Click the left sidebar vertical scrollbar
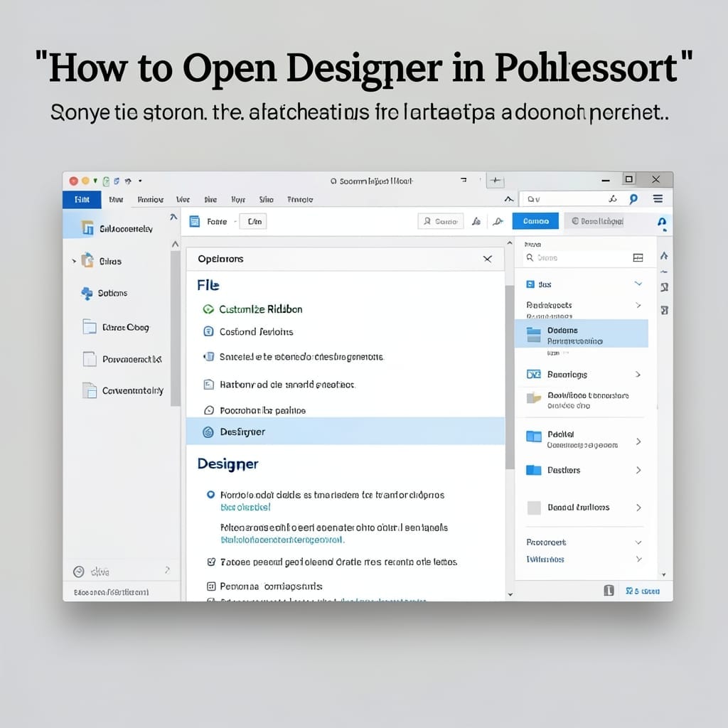This screenshot has height=728, width=728. 175,328
